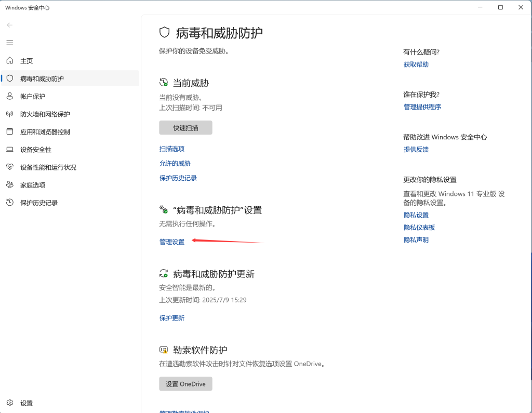Click the 勒索软件防护 warning icon
532x413 pixels.
(164, 350)
